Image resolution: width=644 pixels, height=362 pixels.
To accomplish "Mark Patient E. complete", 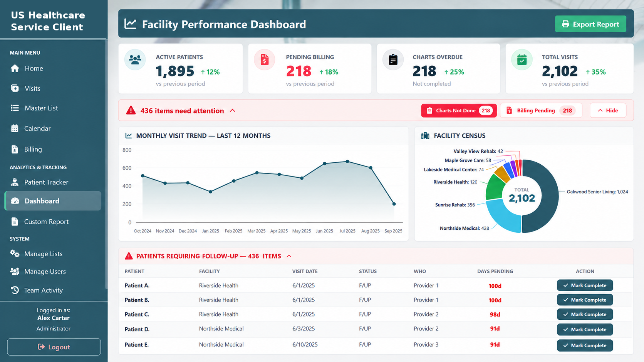I will [585, 345].
